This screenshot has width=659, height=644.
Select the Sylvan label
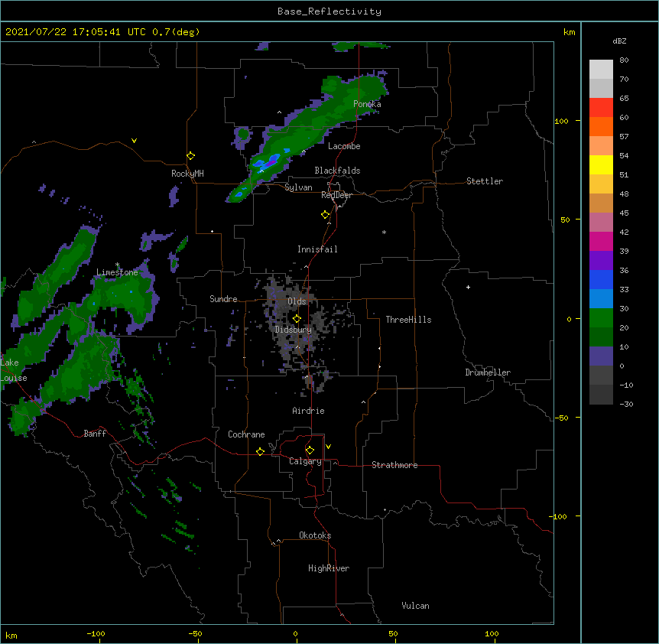(x=298, y=187)
